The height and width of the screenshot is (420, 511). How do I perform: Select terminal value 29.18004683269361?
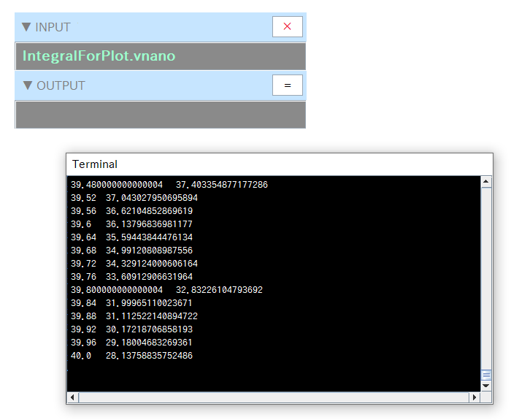point(149,343)
